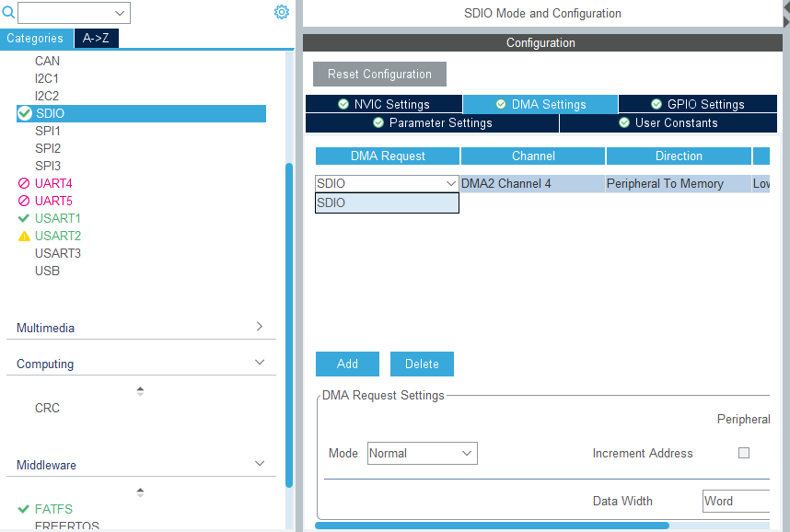Select UART5 in the peripheral list
Screen dimensions: 790x532
pyautogui.click(x=53, y=201)
